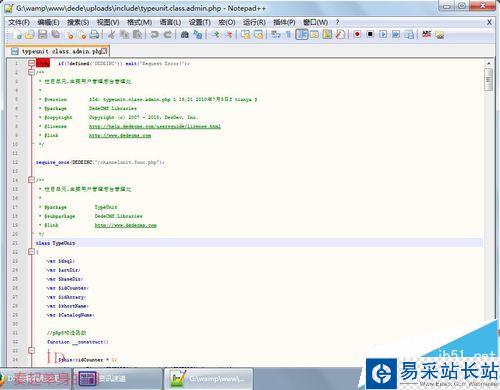Image resolution: width=500 pixels, height=390 pixels.
Task: Open Find with the binoculars icon
Action: pos(185,34)
